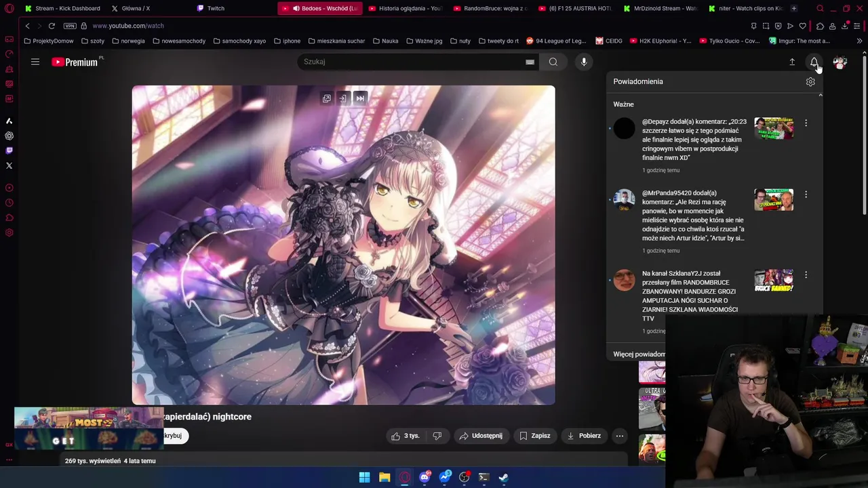Click the YouTube upload/create icon
Screen dimensions: 868x488
[792, 62]
